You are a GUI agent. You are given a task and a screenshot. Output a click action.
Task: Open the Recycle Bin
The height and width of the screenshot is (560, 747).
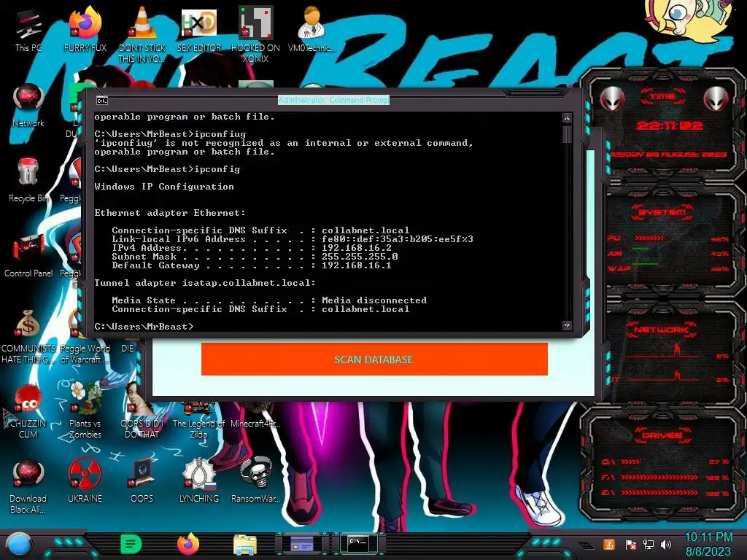click(28, 181)
